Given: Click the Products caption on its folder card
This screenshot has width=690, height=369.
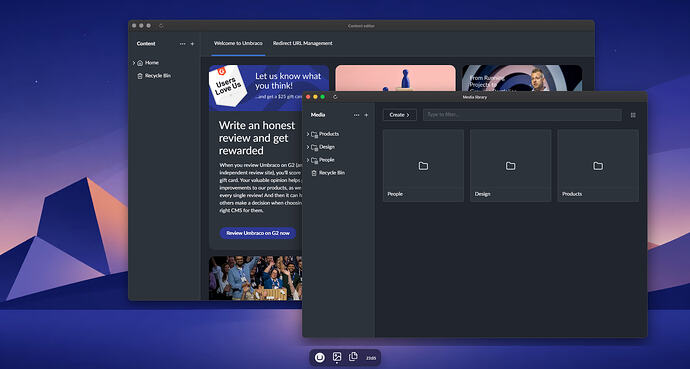Looking at the screenshot, I should (572, 194).
